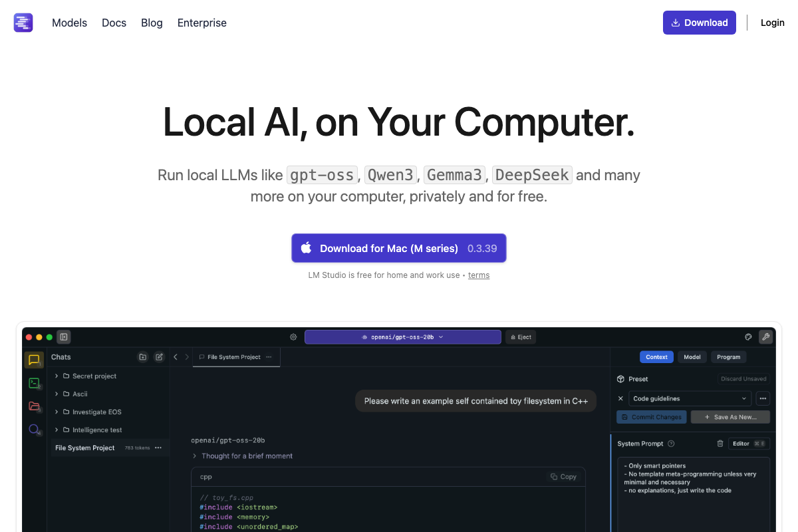
Task: Click the wrench settings icon
Action: (765, 337)
